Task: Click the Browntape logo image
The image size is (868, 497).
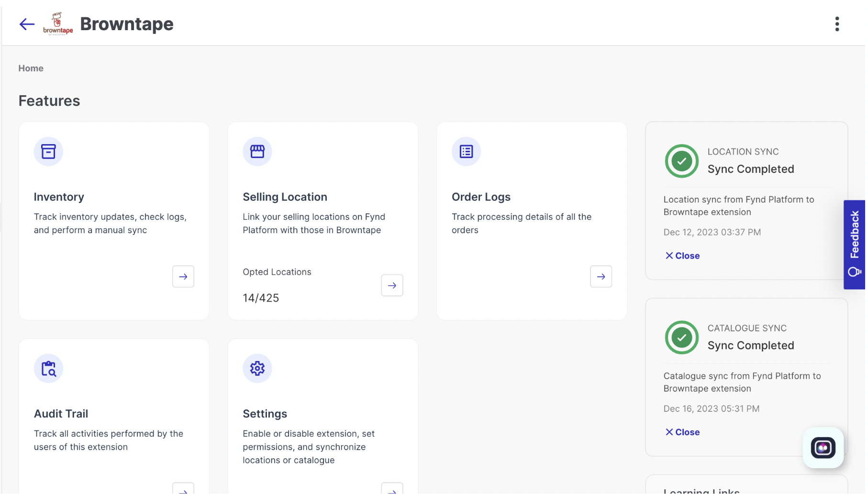Action: [58, 24]
